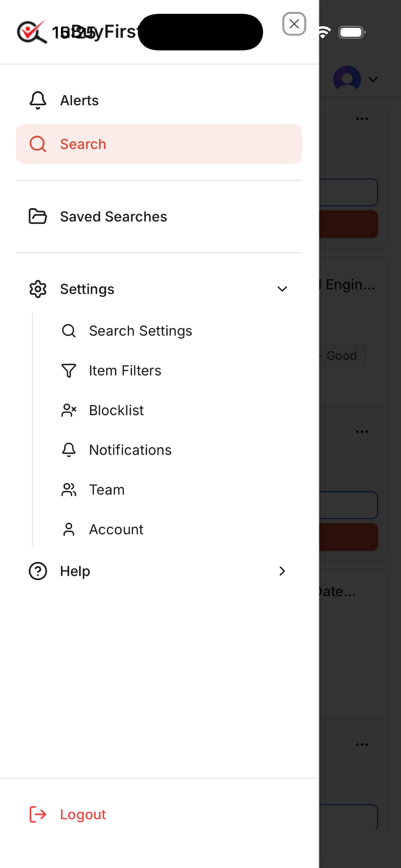Open Saved Searches
Viewport: 401px width, 868px height.
(x=159, y=217)
